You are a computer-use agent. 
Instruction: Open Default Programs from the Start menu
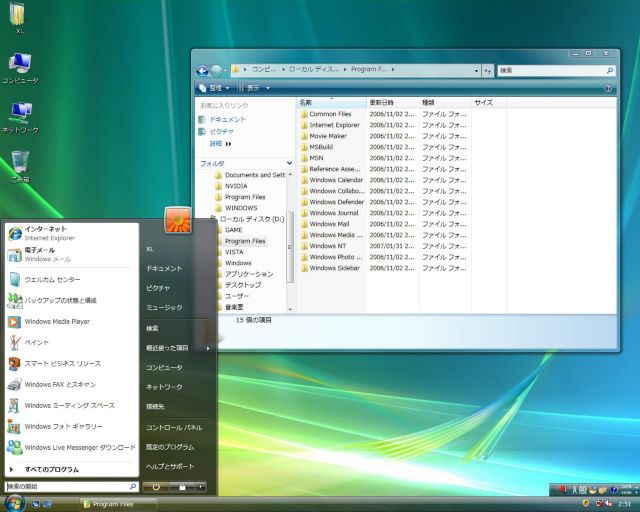pos(170,447)
